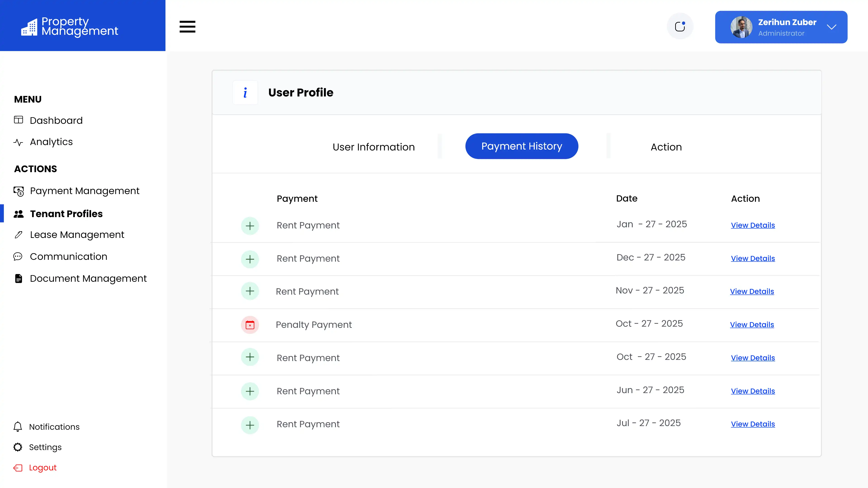Open View Details for Nov 27 payment

[752, 291]
